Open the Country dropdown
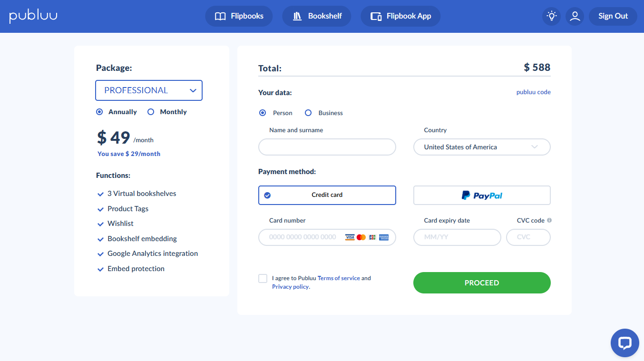 click(x=482, y=147)
